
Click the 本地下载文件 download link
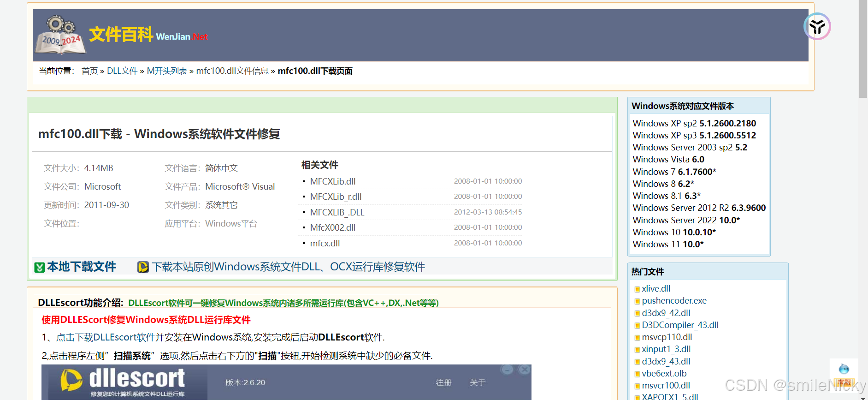82,267
